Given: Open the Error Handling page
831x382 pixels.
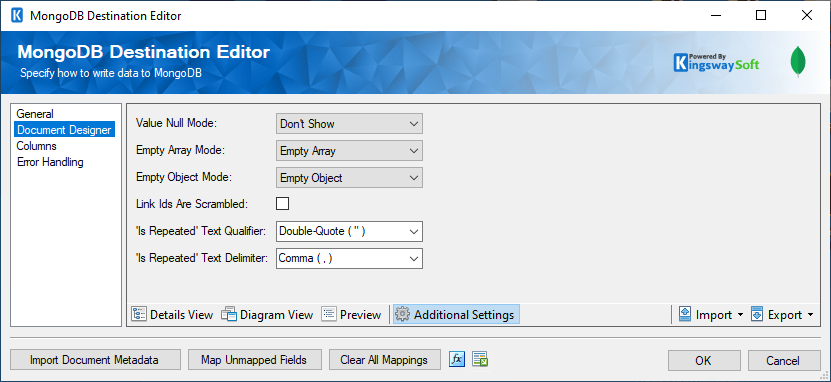Looking at the screenshot, I should tap(50, 162).
